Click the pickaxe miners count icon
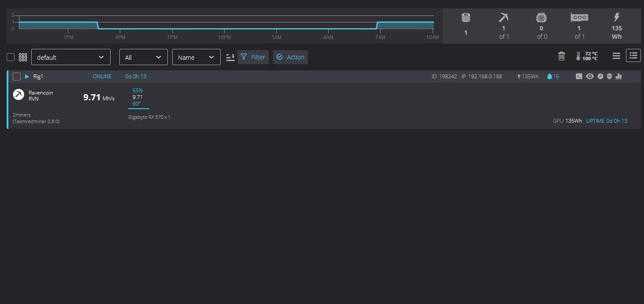Viewport: 644px width, 304px height. coord(504,18)
